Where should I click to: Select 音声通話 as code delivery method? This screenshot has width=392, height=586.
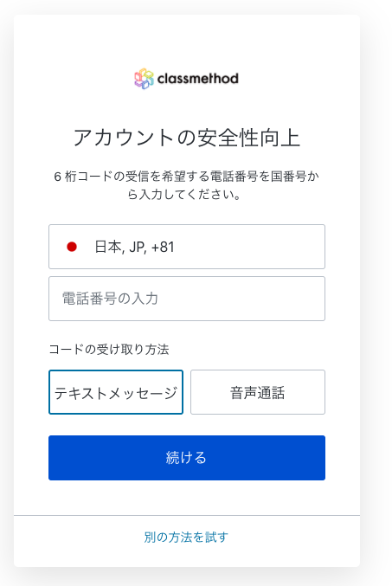[x=258, y=392]
